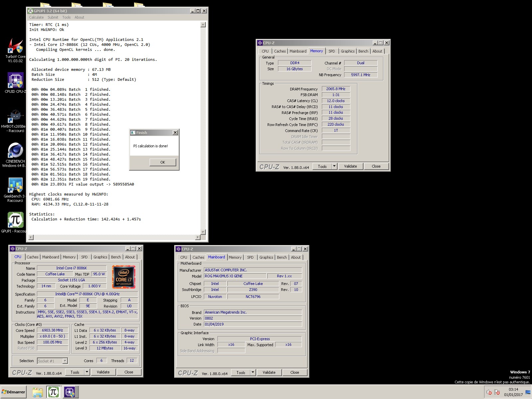Select Caches tab in Memory CPU-Z window
This screenshot has width=532, height=399.
[280, 51]
